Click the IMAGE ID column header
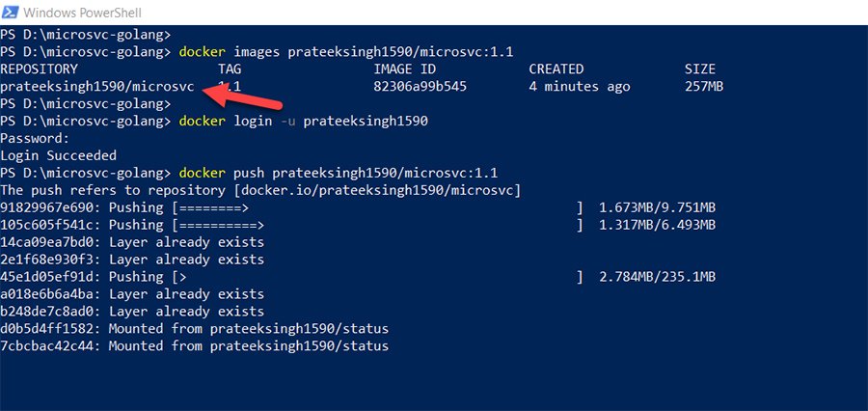 click(x=404, y=69)
